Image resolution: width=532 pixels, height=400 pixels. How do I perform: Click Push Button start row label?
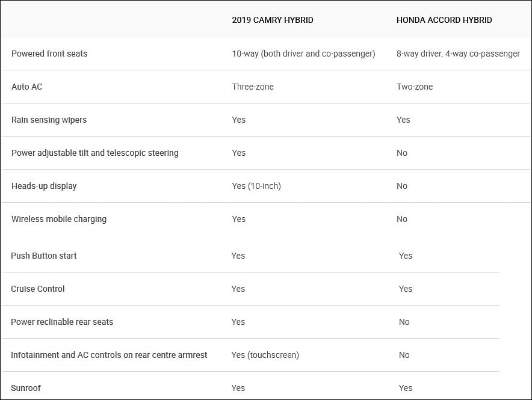tap(43, 256)
